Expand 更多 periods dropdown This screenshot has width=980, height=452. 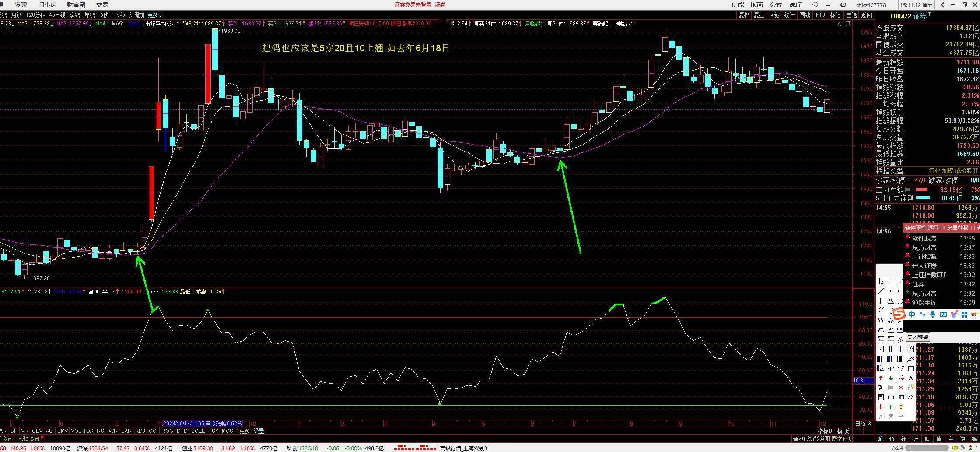tap(155, 15)
